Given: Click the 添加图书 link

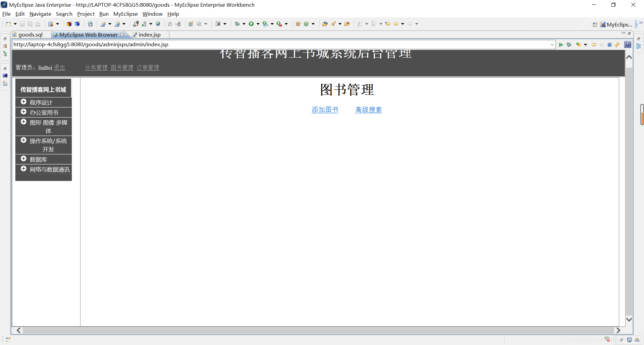Looking at the screenshot, I should pyautogui.click(x=325, y=110).
